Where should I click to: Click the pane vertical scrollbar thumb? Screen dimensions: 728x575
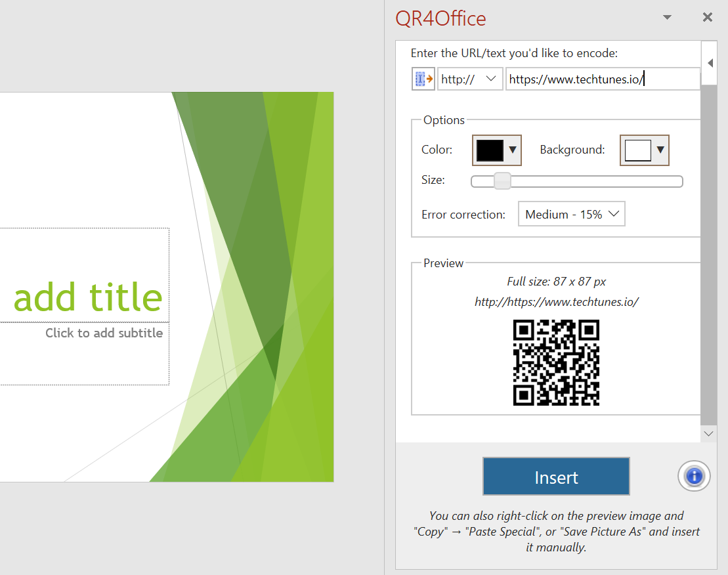pos(708,255)
